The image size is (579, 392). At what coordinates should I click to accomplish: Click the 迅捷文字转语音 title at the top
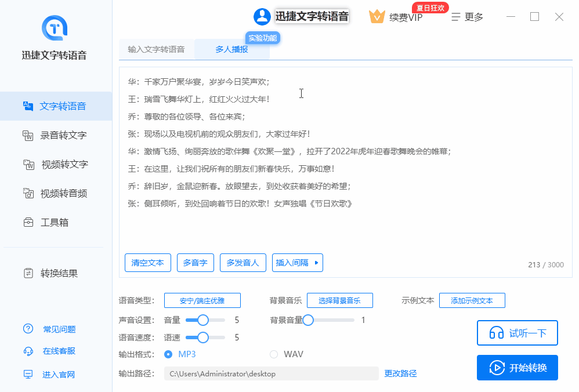312,16
